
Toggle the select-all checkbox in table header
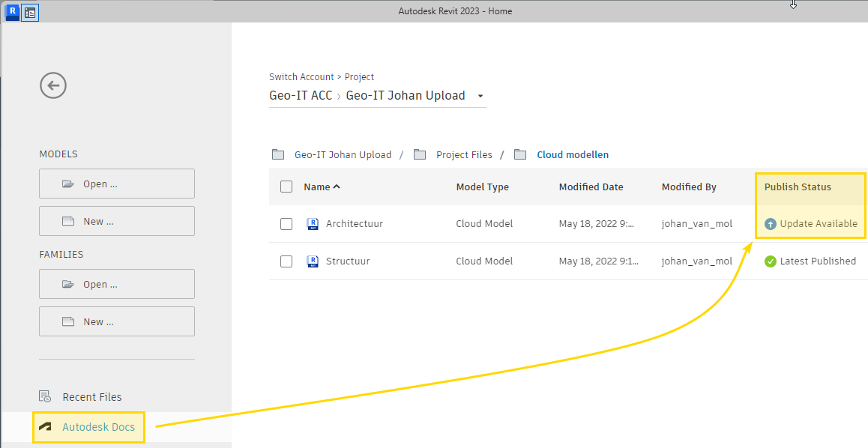[286, 187]
